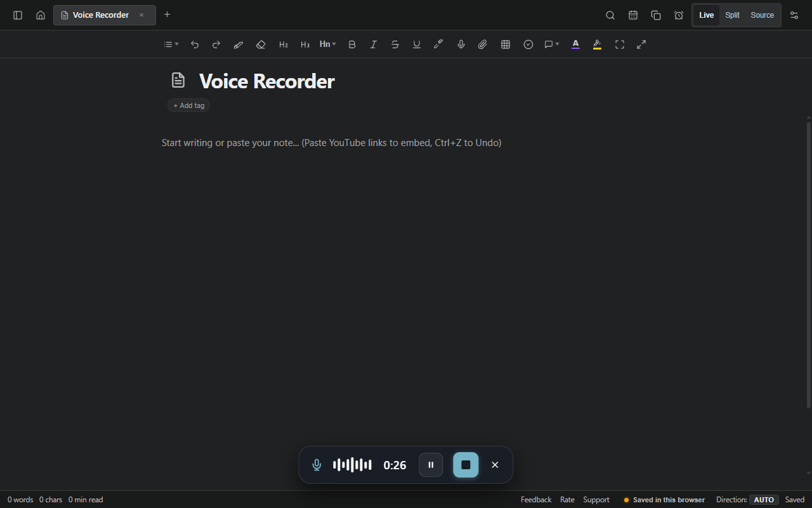Choose highlight color with the marker icon
This screenshot has width=812, height=508.
pos(597,44)
